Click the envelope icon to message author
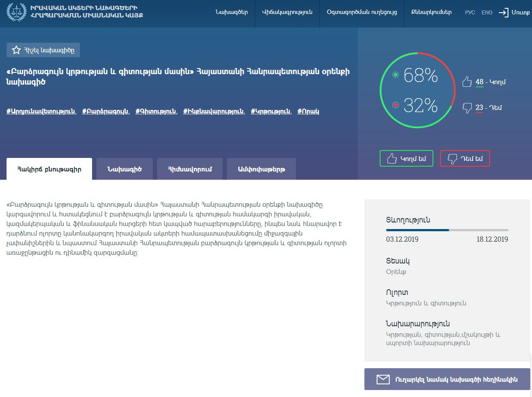This screenshot has width=532, height=397. [383, 380]
